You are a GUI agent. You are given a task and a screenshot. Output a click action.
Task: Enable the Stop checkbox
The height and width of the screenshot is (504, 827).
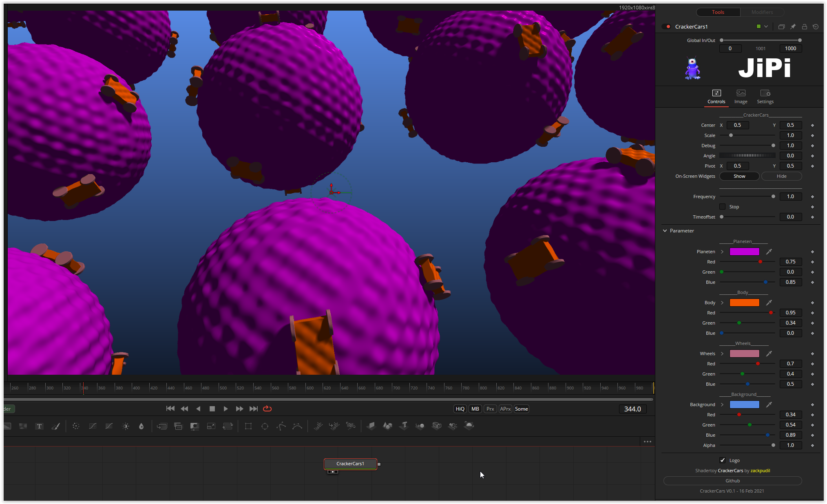point(722,207)
